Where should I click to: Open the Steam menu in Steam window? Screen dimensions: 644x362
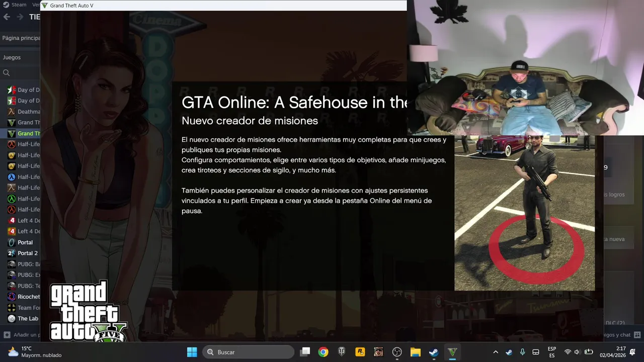pyautogui.click(x=14, y=5)
